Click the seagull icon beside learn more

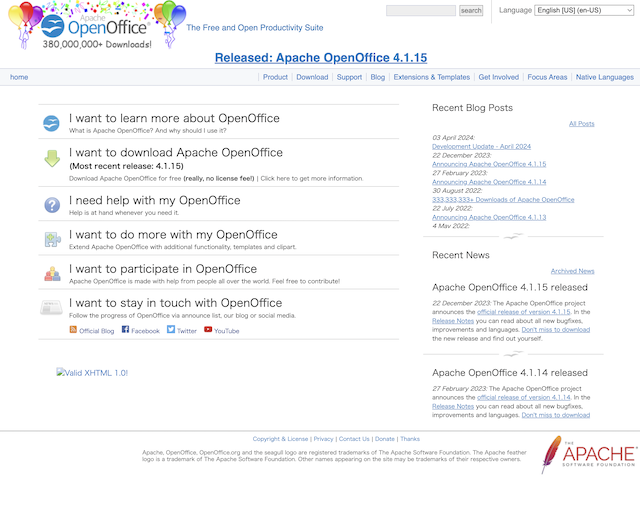[51, 123]
